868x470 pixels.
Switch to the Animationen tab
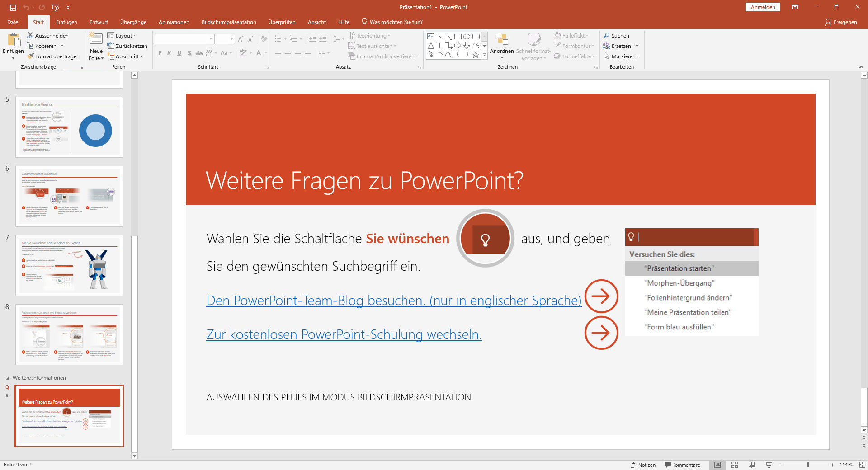coord(174,22)
